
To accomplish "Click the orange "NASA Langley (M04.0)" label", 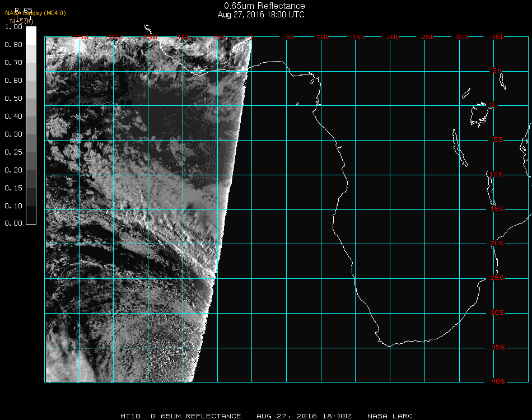I will (x=35, y=13).
